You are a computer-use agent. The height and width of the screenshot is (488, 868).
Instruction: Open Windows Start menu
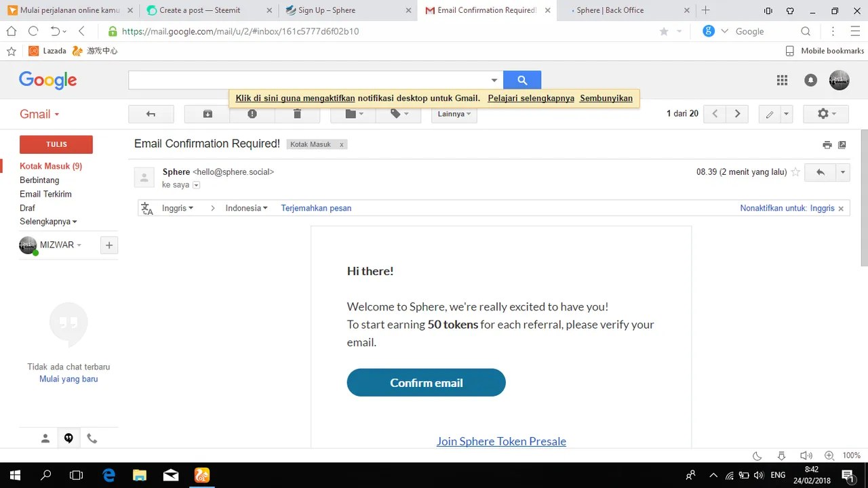[15, 475]
